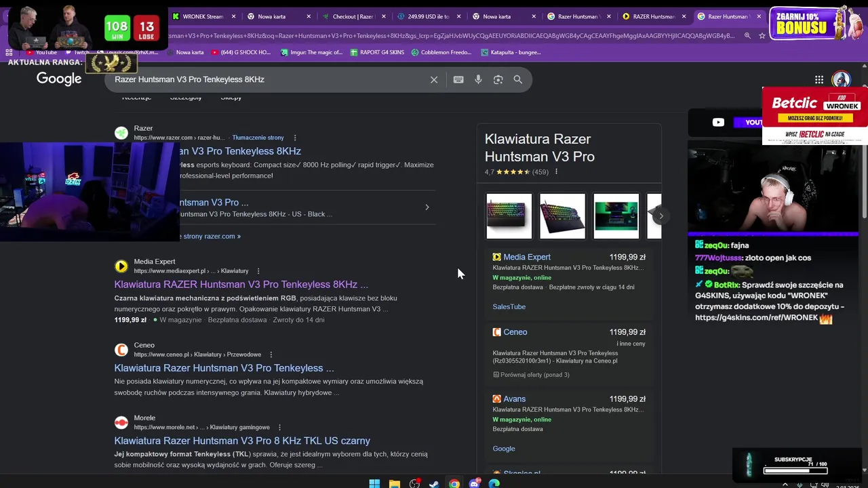
Task: Open rating options next to 459 reviews
Action: pyautogui.click(x=556, y=171)
